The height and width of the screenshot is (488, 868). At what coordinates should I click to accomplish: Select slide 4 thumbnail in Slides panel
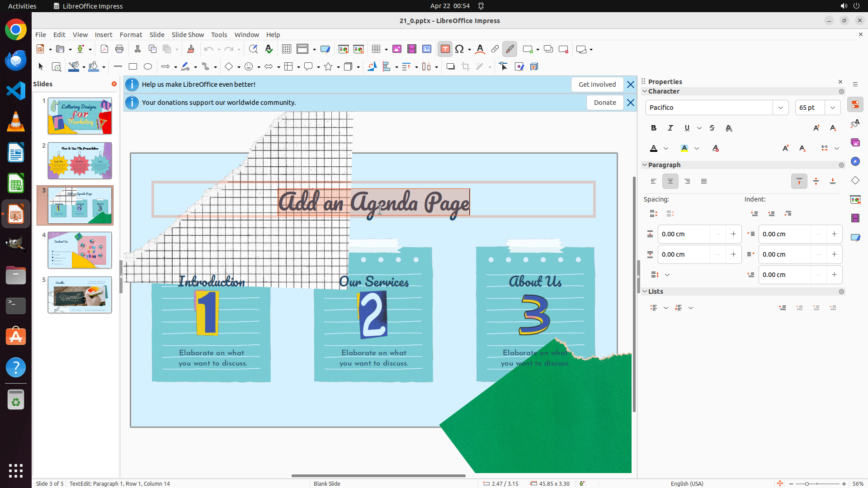(80, 250)
